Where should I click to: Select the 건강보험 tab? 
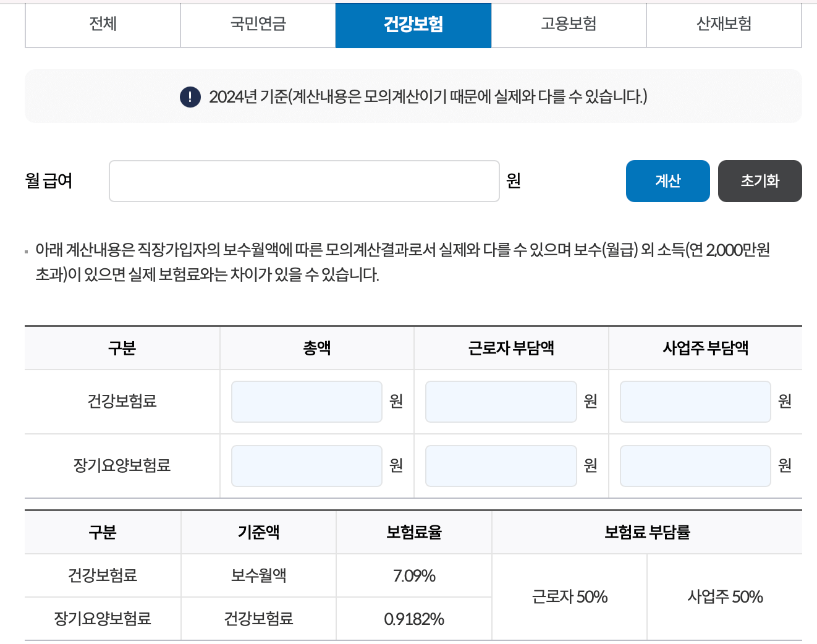coord(413,25)
